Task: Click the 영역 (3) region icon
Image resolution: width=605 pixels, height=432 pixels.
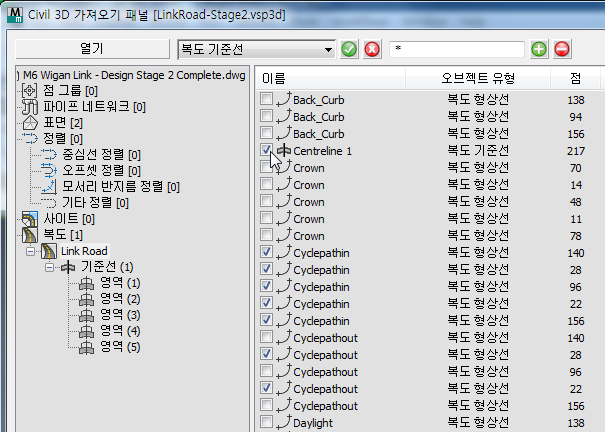Action: [86, 316]
